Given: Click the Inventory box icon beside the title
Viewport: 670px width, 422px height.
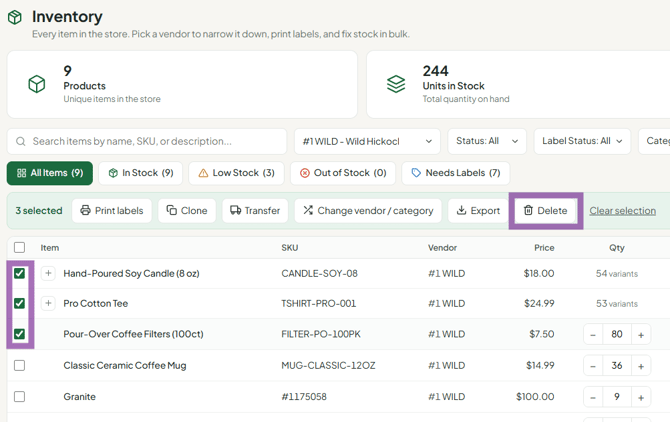Looking at the screenshot, I should click(15, 18).
